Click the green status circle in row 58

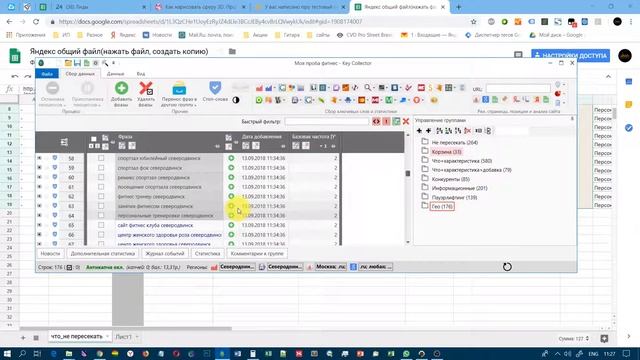coord(231,158)
